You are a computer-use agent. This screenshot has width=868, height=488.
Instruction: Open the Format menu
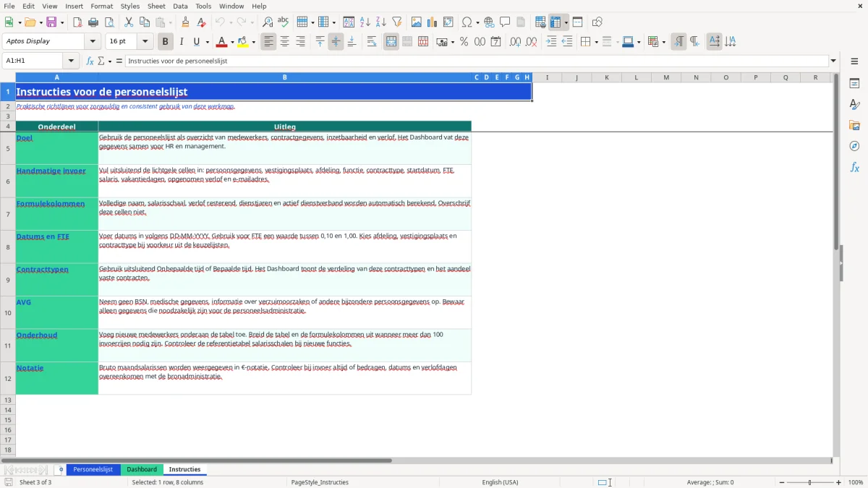tap(101, 6)
